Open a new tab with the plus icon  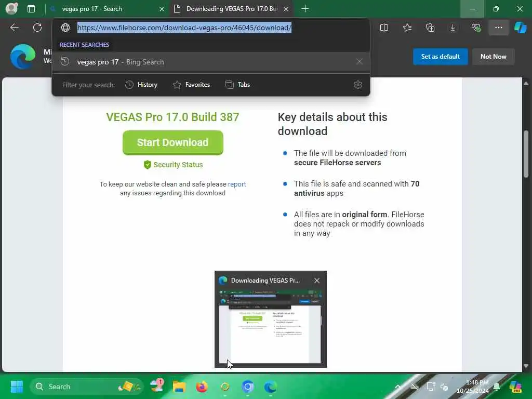point(305,9)
